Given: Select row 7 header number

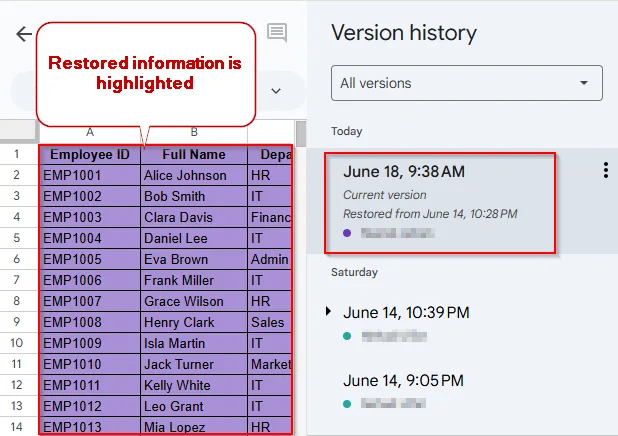Looking at the screenshot, I should tap(17, 280).
